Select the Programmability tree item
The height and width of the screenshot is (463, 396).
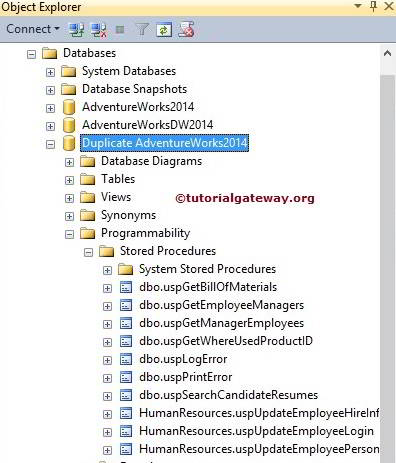point(145,233)
